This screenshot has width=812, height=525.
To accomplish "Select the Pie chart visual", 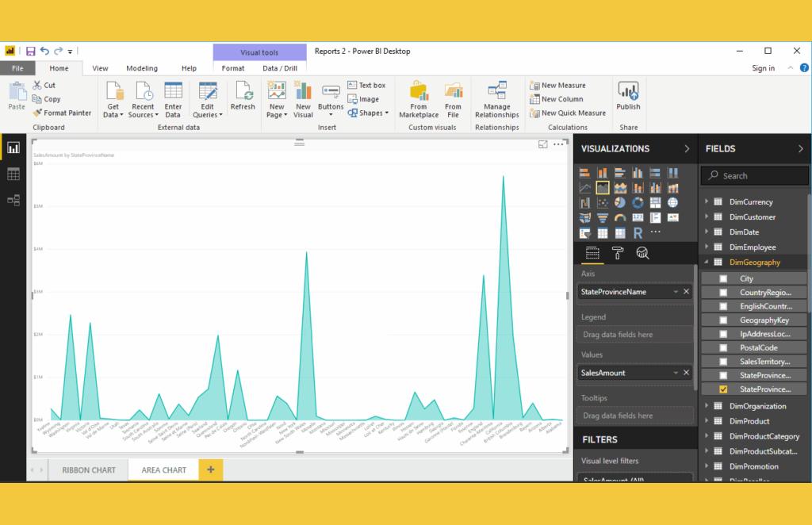I will click(620, 203).
